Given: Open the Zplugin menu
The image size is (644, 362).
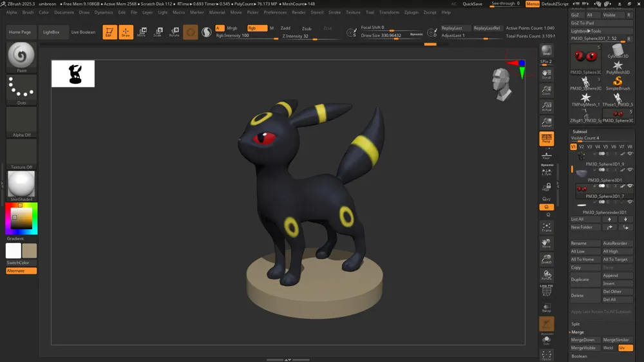Looking at the screenshot, I should [x=411, y=12].
